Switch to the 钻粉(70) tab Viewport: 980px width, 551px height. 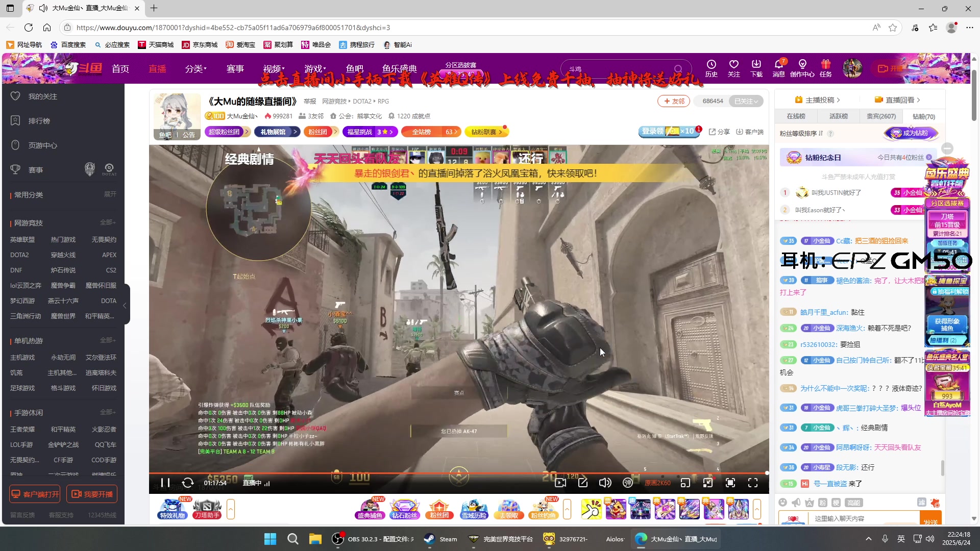click(923, 116)
